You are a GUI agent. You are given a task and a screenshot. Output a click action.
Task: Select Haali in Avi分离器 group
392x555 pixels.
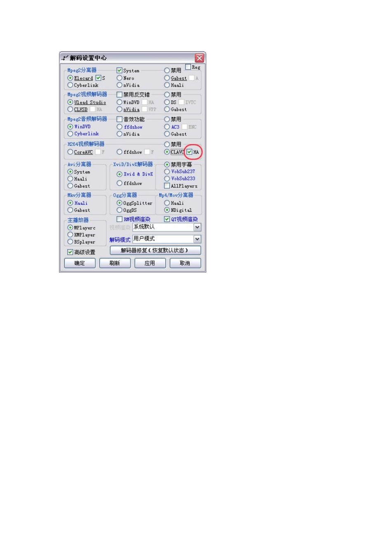(70, 179)
